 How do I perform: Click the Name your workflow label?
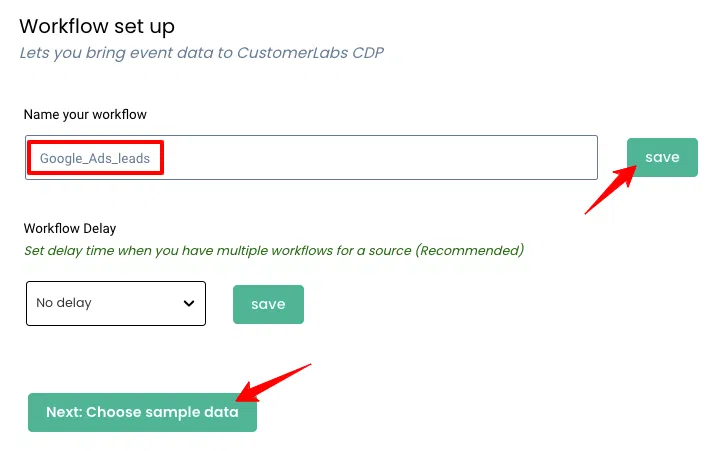pos(85,115)
